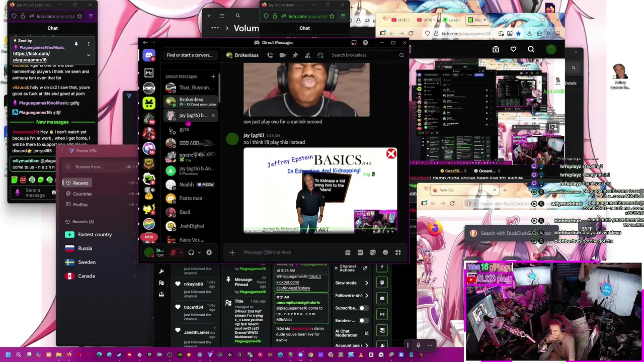Attach a file with the plus button
This screenshot has width=644, height=362.
click(x=232, y=252)
